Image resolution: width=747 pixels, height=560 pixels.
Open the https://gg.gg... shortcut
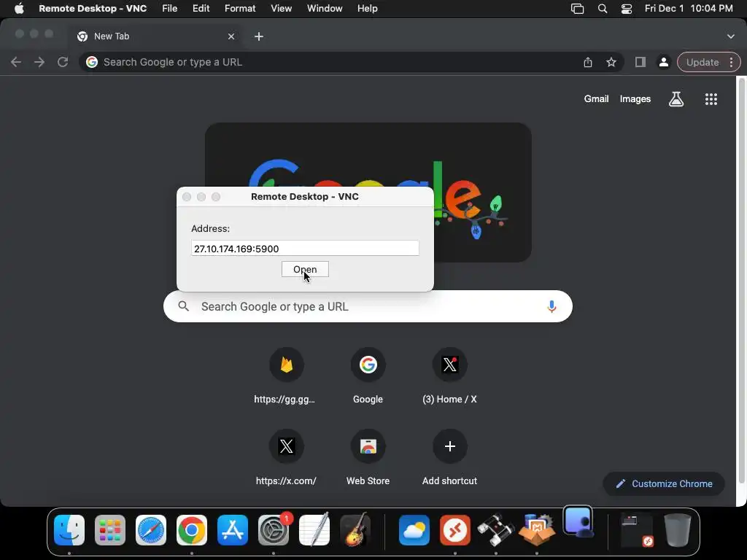click(286, 376)
